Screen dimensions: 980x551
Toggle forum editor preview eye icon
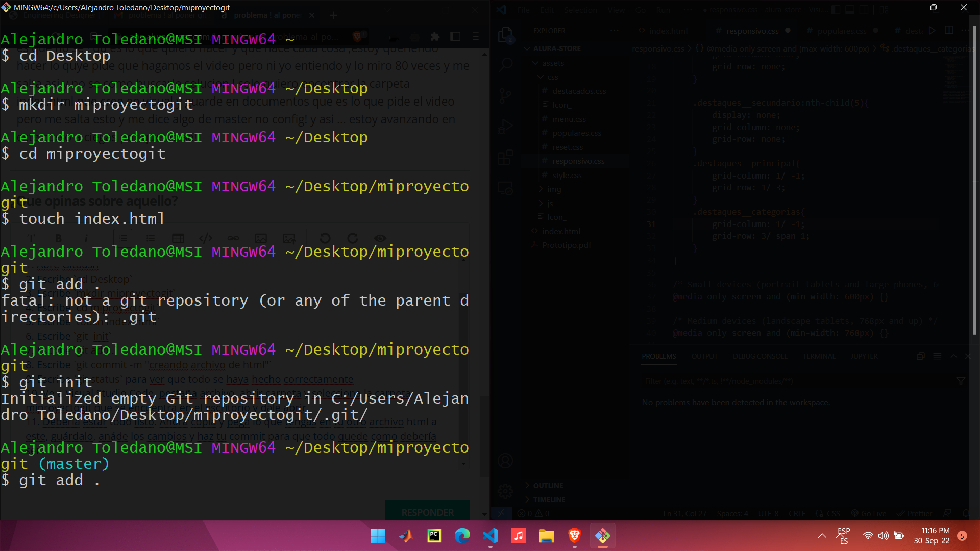[380, 238]
